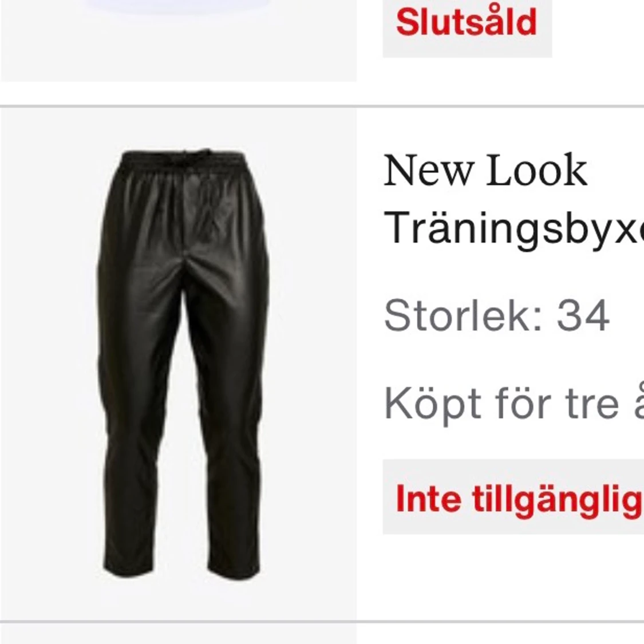
Task: Click the word Look in brand heading
Action: tap(537, 170)
